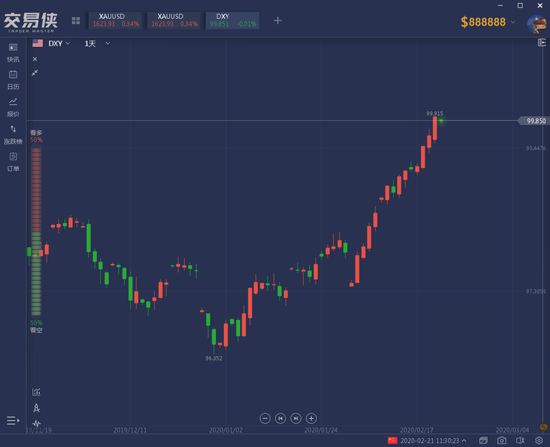Viewport: 550px width, 447px height.
Task: Close the chart with the small X
Action: pos(35,59)
